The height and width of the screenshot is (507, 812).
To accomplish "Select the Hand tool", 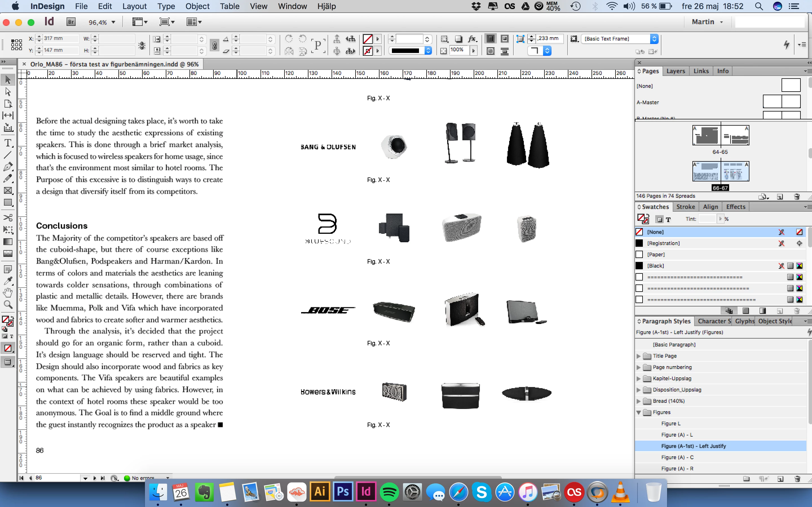I will pos(8,292).
